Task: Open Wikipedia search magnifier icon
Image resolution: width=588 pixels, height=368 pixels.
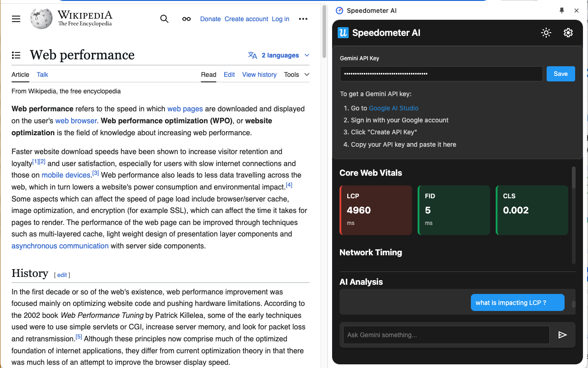Action: tap(164, 19)
